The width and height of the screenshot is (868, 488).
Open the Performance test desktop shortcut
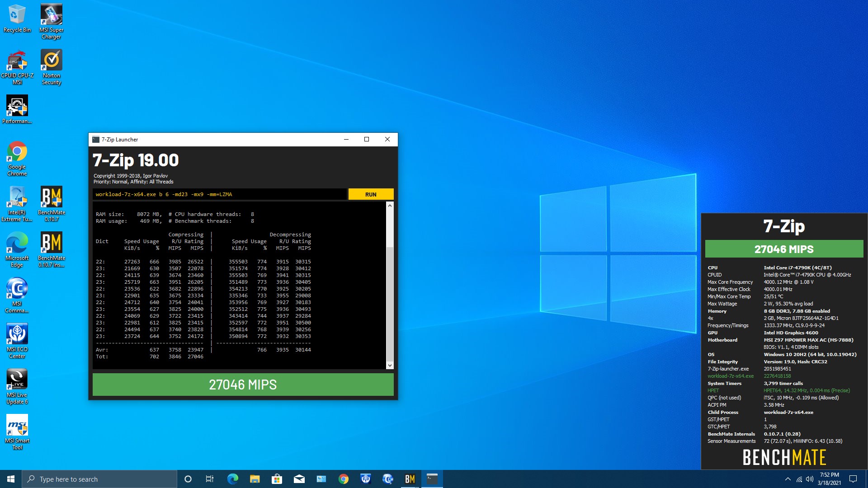[x=17, y=109]
